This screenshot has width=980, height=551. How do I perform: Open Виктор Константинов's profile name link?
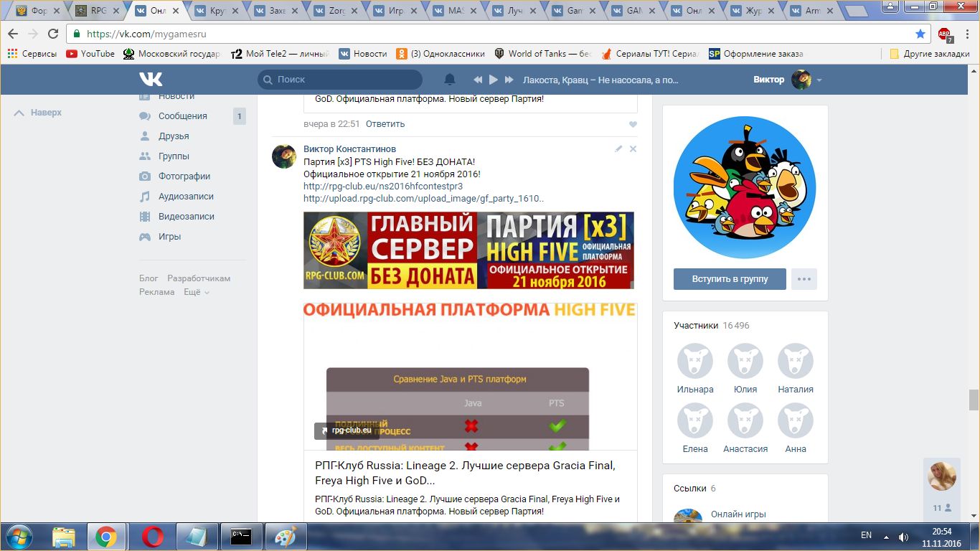[349, 149]
